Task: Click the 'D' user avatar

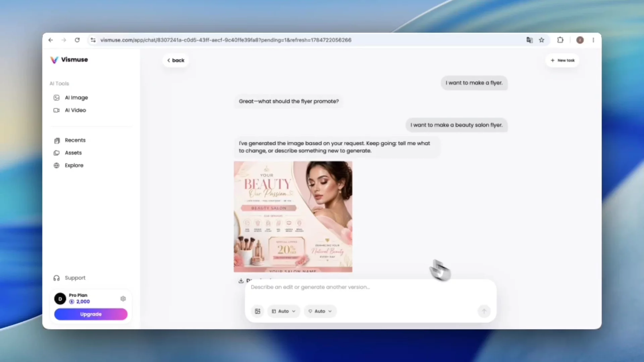Action: click(60, 299)
